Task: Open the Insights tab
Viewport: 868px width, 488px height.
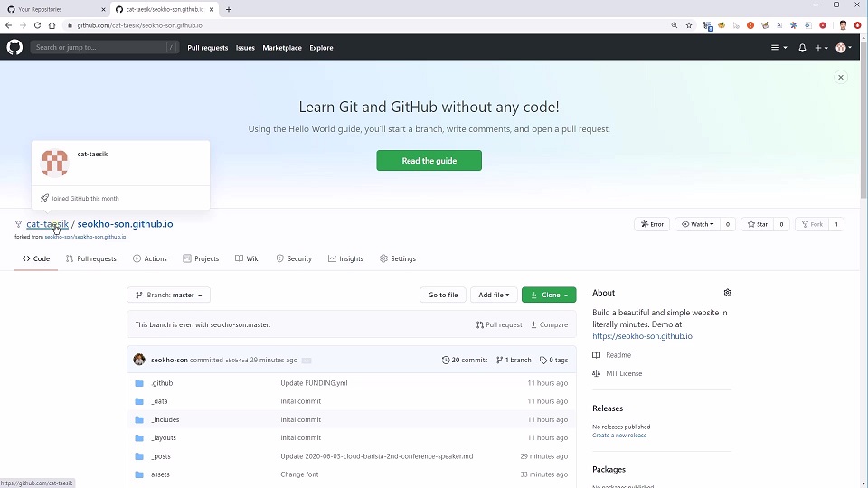Action: coord(345,258)
